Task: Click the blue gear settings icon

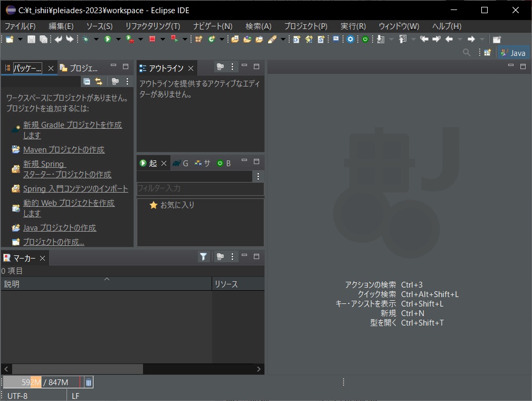Action: point(350,40)
